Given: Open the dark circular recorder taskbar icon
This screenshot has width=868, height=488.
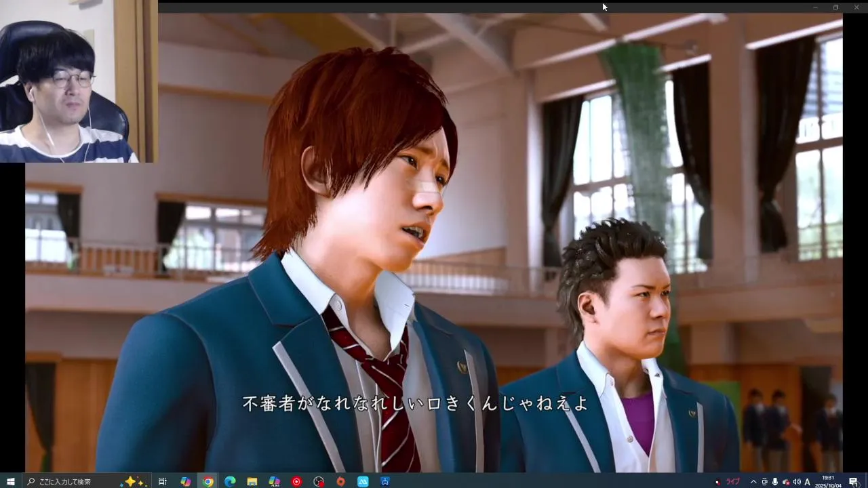Looking at the screenshot, I should pyautogui.click(x=319, y=482).
